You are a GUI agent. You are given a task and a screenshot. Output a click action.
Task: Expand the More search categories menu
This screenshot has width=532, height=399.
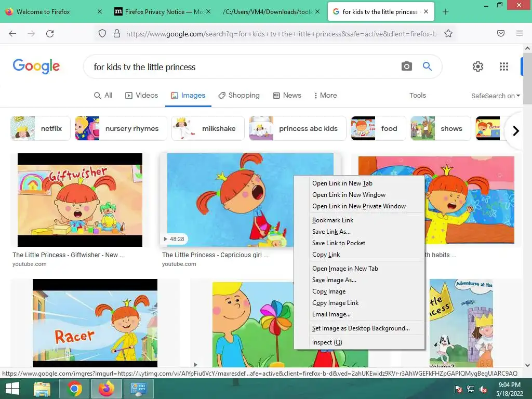[x=325, y=96]
